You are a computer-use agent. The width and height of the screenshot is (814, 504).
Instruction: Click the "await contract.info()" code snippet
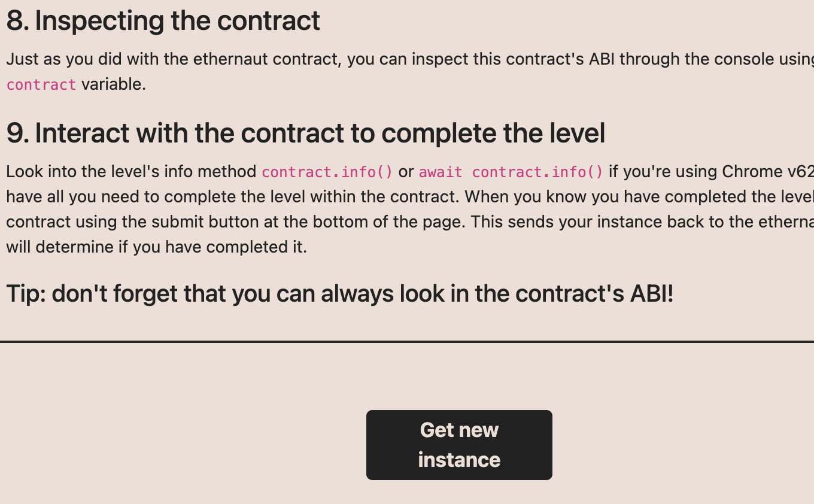pyautogui.click(x=511, y=172)
